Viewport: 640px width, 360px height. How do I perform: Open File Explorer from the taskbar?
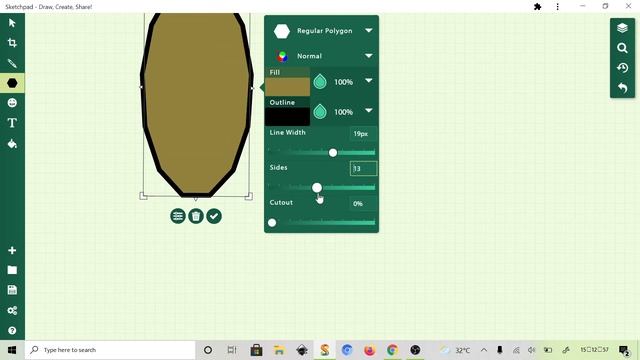click(x=279, y=350)
